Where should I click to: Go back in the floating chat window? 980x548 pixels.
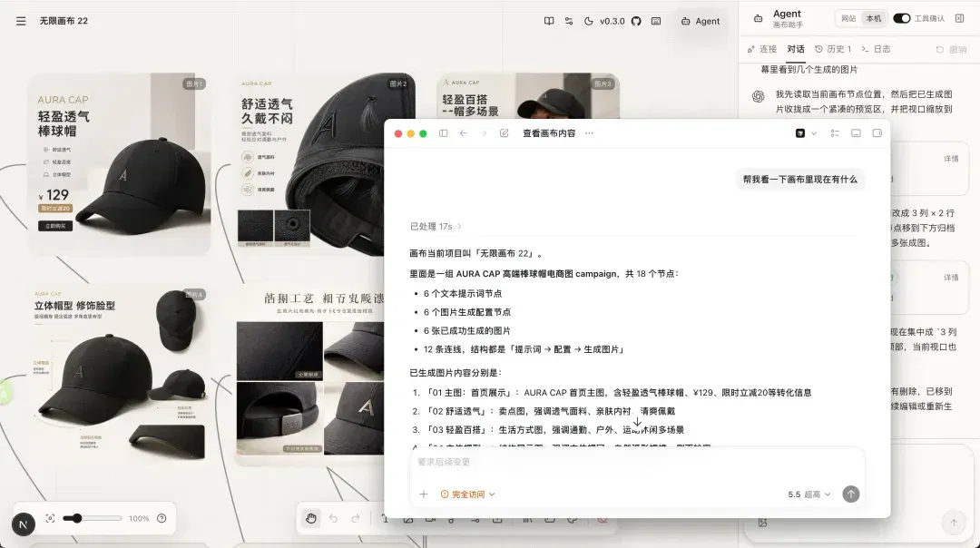click(463, 133)
